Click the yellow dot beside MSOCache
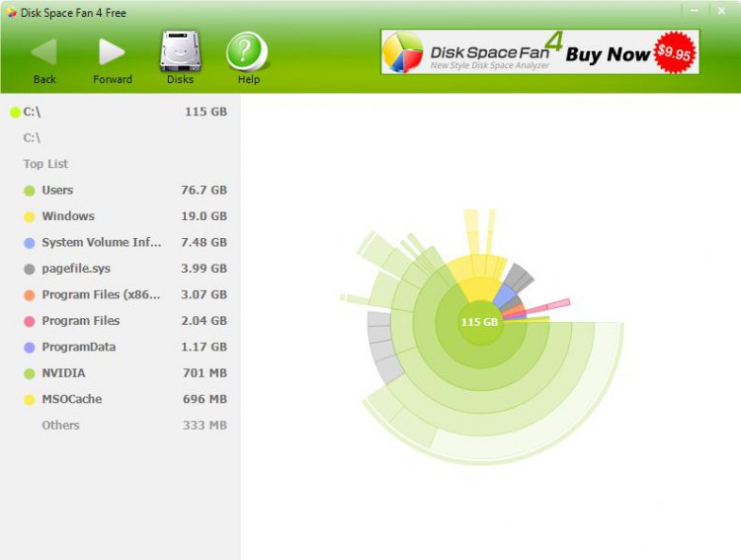Viewport: 741px width, 560px height. tap(30, 400)
